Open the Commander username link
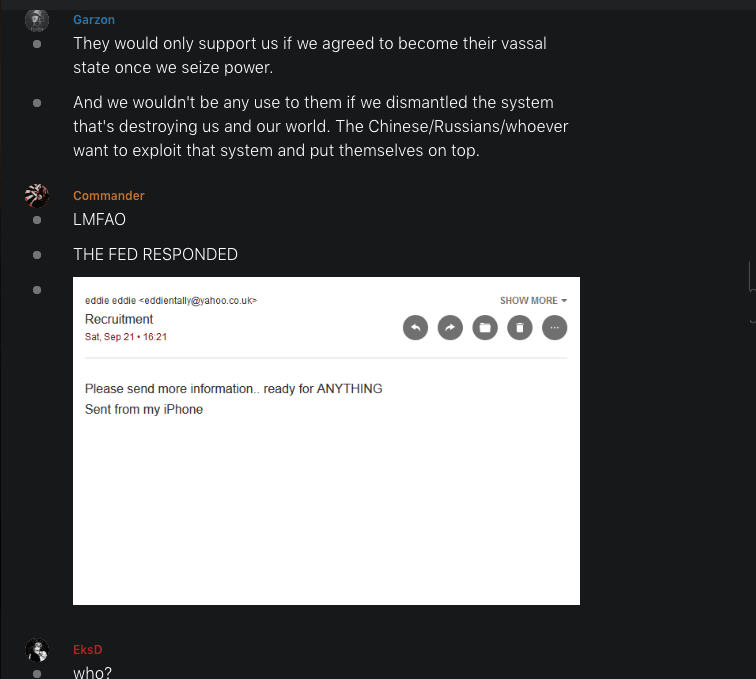Screen dimensions: 756x679 [108, 196]
